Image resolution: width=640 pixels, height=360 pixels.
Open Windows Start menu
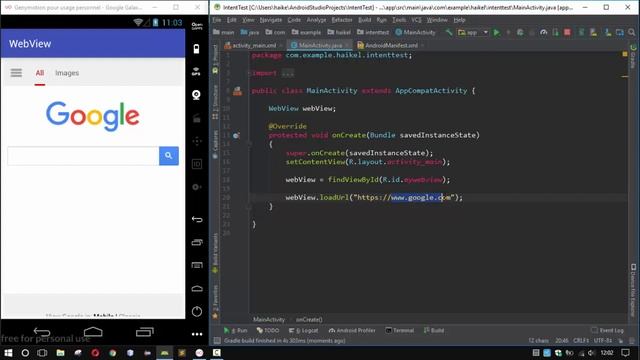(8, 353)
